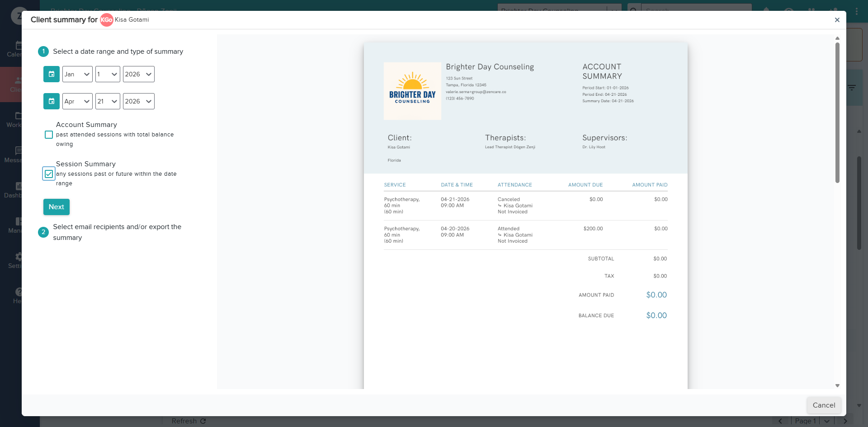Image resolution: width=868 pixels, height=427 pixels.
Task: Click the Lead Therapist Dōgen Zenji text
Action: click(510, 147)
